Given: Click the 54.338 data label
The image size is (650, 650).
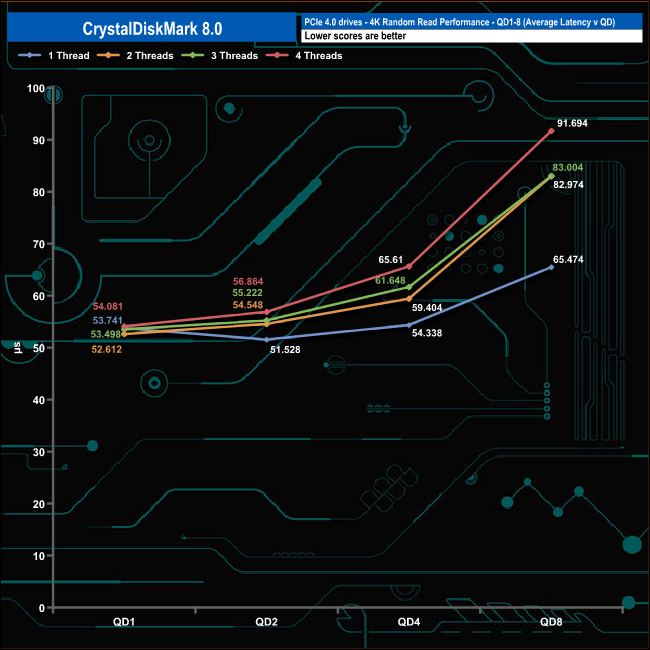Looking at the screenshot, I should tap(427, 333).
